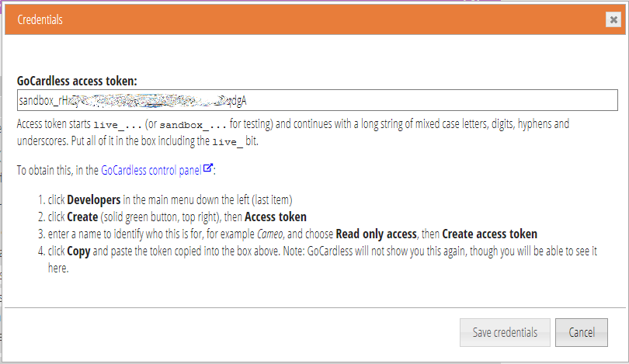
Task: Click the 'GoCardless access token:' field label
Action: (77, 81)
